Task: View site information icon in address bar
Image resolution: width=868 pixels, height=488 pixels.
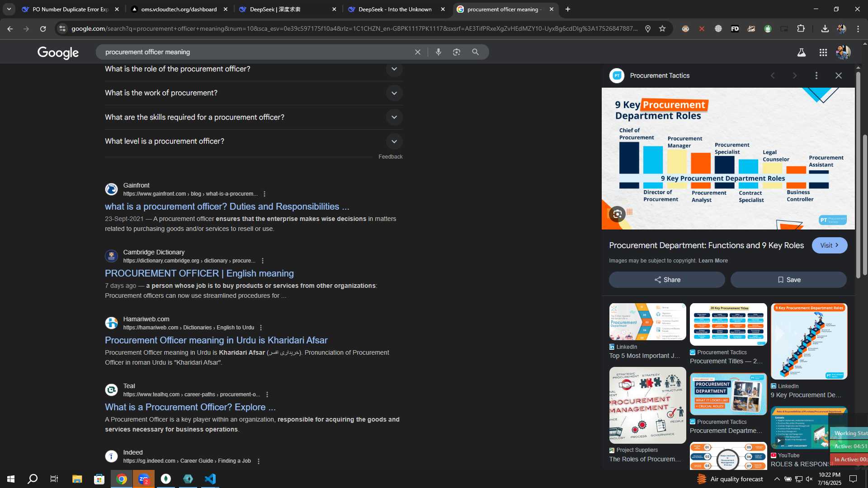Action: [62, 28]
